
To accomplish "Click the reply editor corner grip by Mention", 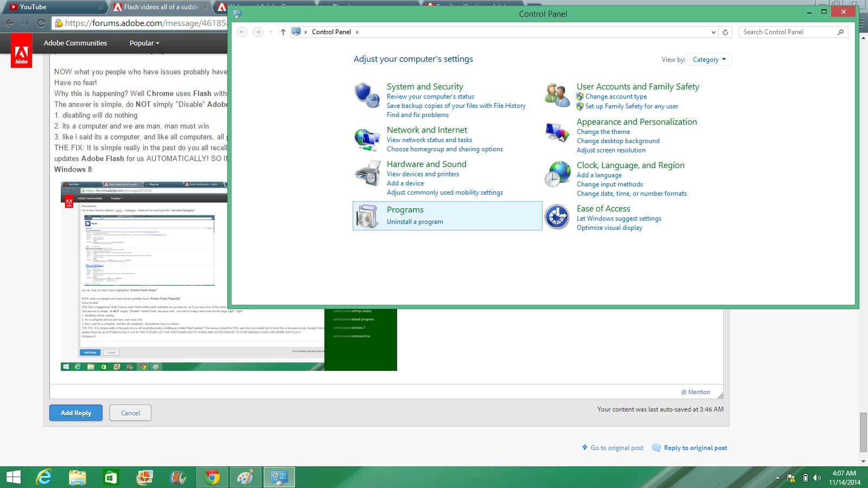I will (x=720, y=396).
